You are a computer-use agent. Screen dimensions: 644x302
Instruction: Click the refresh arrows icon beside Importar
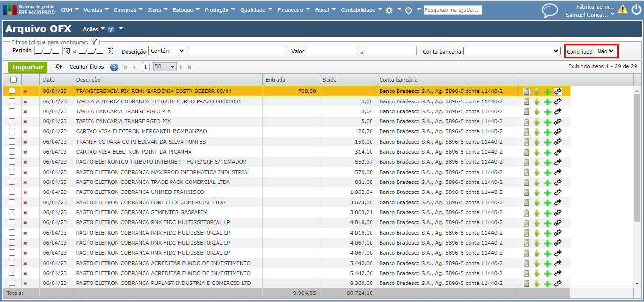point(59,67)
